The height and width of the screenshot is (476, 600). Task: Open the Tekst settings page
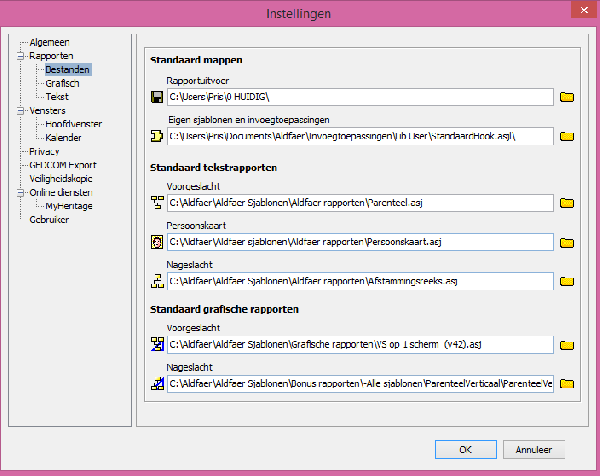[x=57, y=97]
